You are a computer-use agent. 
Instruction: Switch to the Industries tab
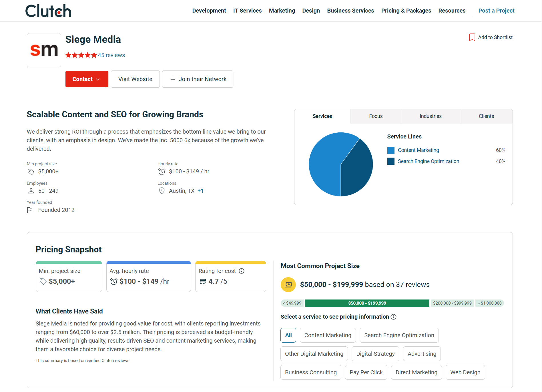(x=431, y=116)
